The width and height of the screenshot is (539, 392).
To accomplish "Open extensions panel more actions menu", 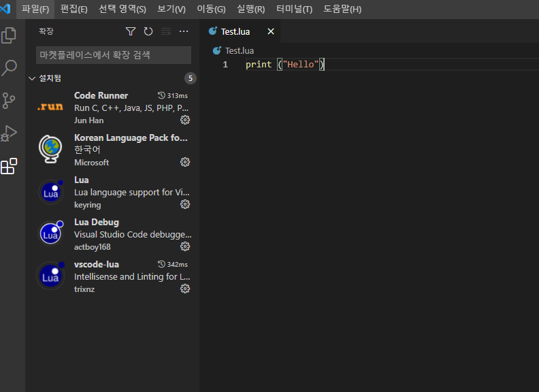I will [184, 31].
